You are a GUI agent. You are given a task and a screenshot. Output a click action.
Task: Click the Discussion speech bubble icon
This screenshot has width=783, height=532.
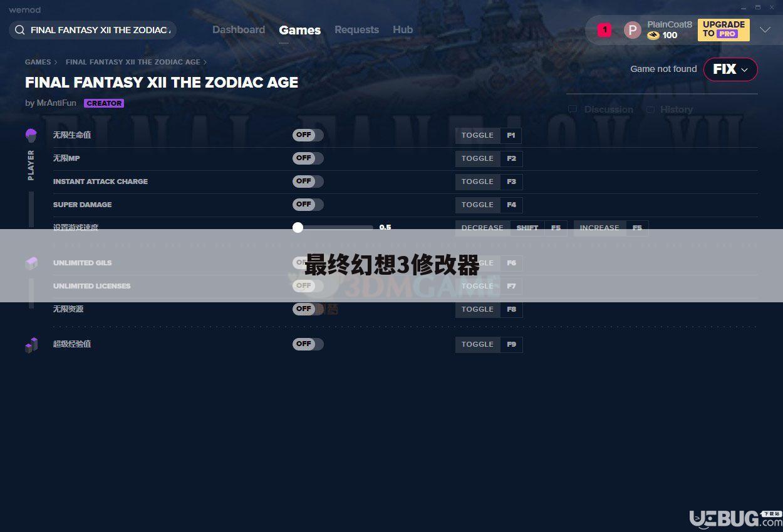[x=573, y=110]
